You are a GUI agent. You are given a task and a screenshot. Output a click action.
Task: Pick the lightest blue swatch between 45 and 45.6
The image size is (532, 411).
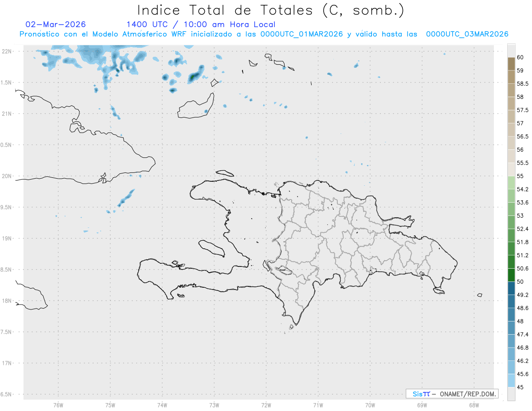[x=511, y=380]
